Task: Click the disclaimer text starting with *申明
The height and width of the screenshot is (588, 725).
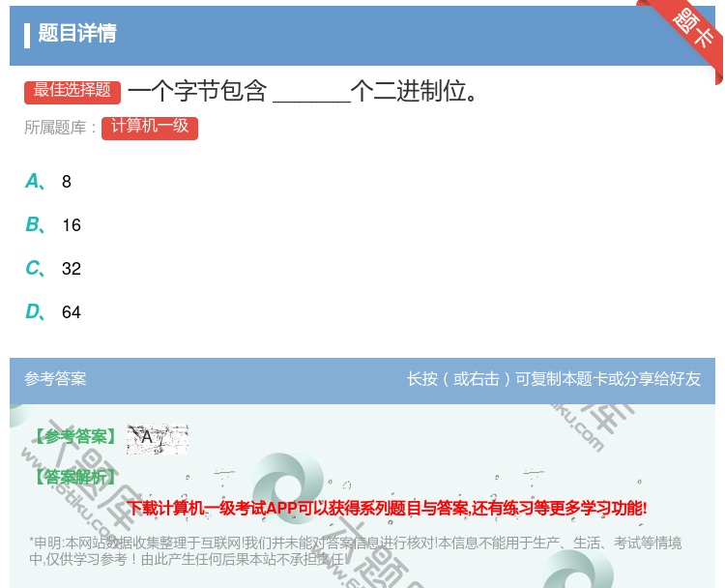Action: tap(355, 550)
